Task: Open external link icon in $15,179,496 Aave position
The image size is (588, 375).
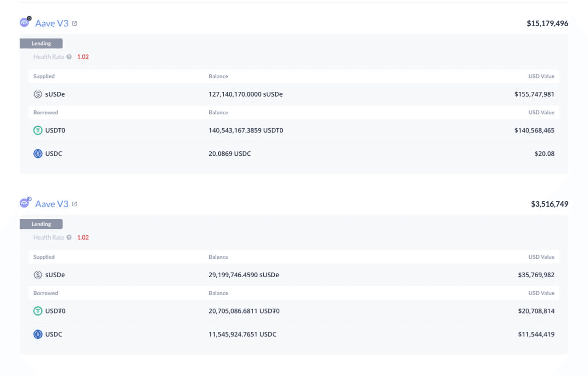Action: point(75,23)
